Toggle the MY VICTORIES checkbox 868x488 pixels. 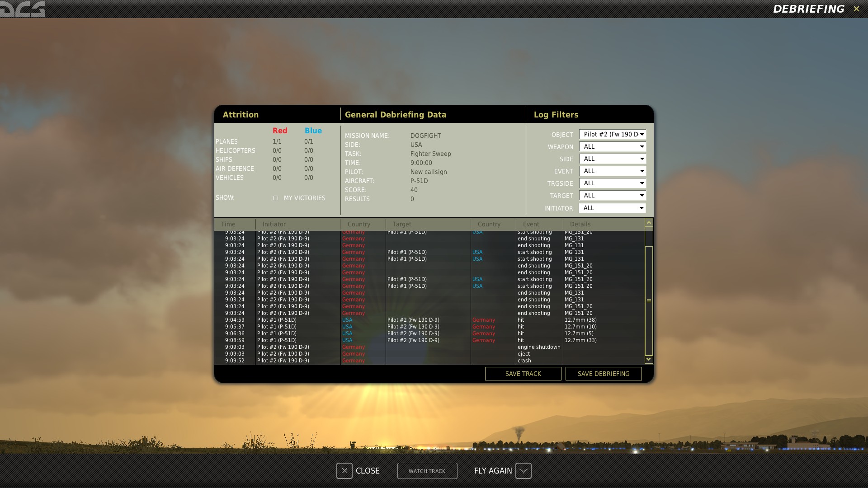[x=276, y=198]
